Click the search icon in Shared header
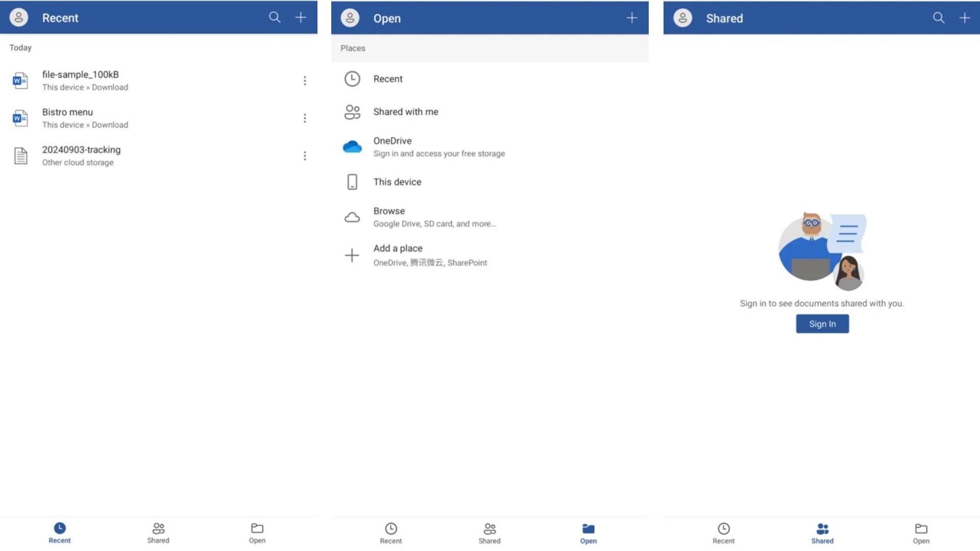Image resolution: width=980 pixels, height=551 pixels. (939, 18)
